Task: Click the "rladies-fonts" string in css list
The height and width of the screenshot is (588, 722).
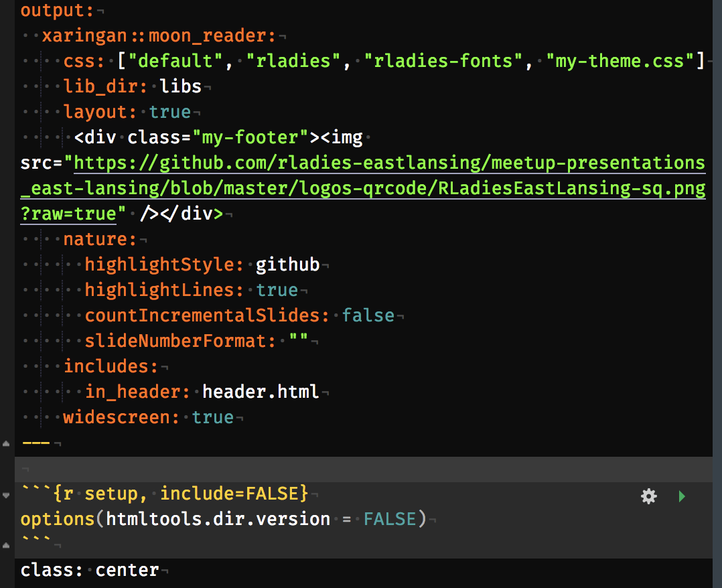Action: [443, 61]
